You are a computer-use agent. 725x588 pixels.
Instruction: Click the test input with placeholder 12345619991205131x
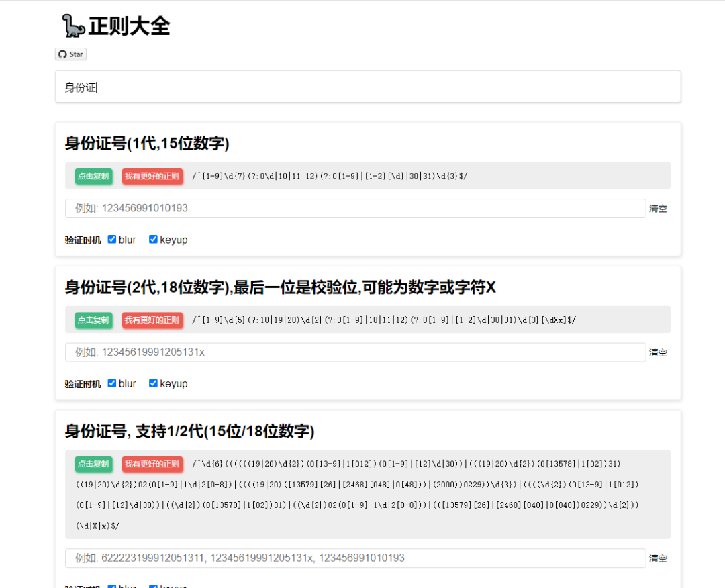pos(355,352)
